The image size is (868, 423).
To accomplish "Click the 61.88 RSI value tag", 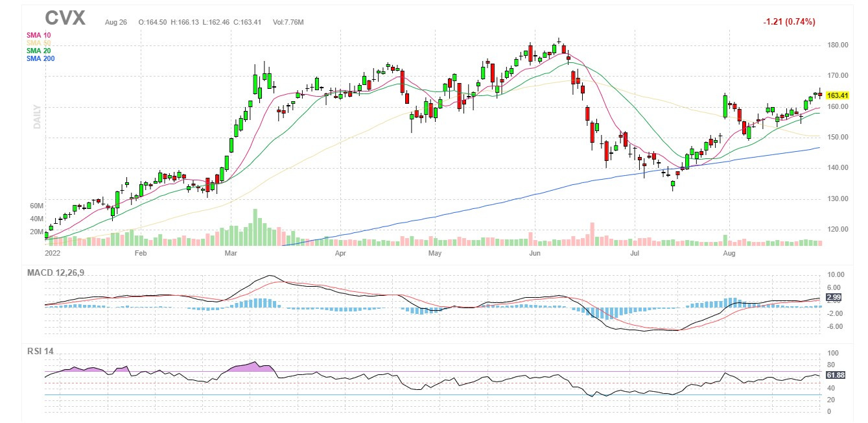I will point(837,375).
